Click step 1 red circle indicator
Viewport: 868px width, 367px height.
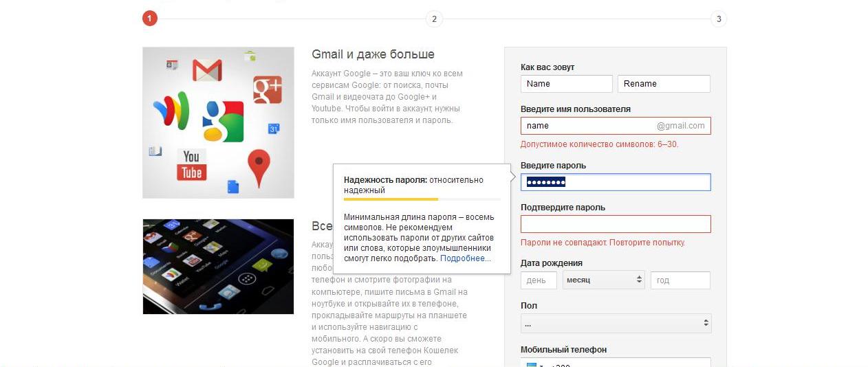(x=150, y=19)
